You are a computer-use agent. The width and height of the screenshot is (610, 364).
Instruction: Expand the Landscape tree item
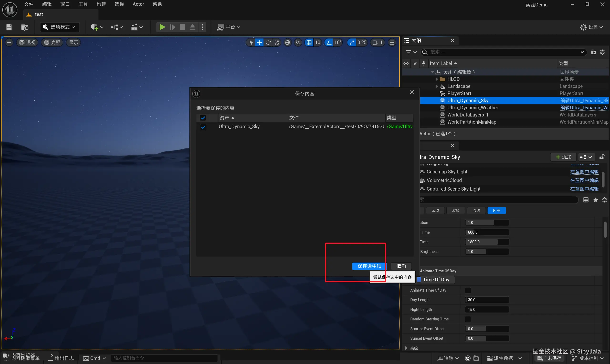pyautogui.click(x=436, y=86)
